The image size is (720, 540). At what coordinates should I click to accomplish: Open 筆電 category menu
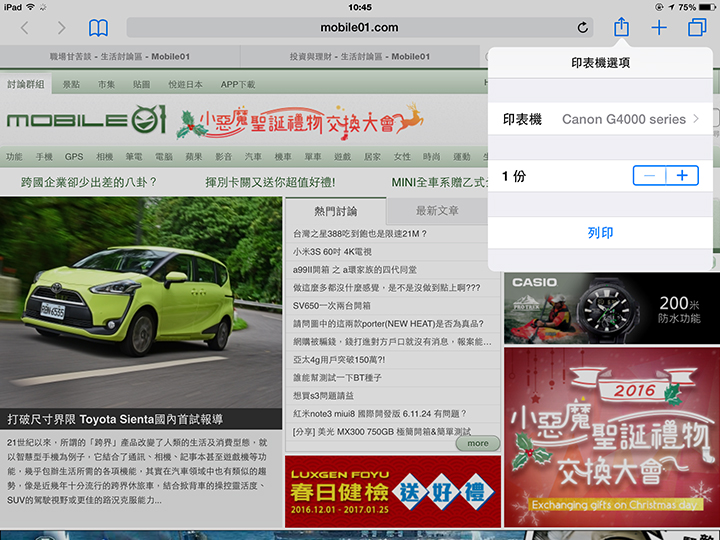134,157
